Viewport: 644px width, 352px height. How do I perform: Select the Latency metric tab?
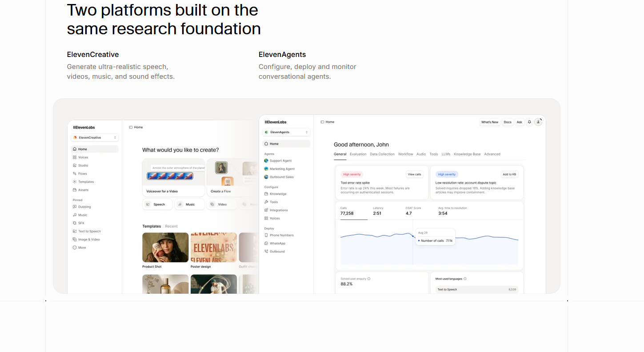[x=377, y=211]
